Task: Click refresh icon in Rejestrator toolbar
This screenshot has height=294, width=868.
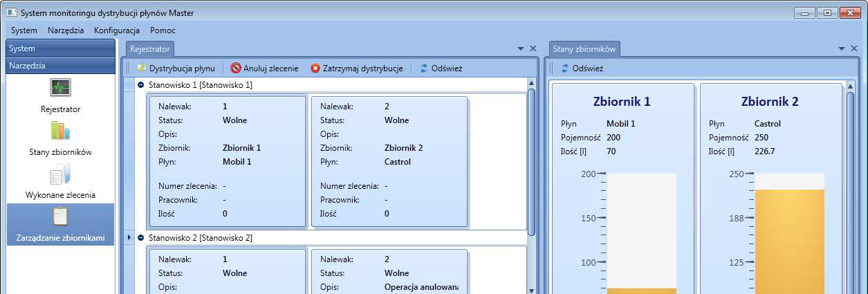Action: tap(424, 68)
